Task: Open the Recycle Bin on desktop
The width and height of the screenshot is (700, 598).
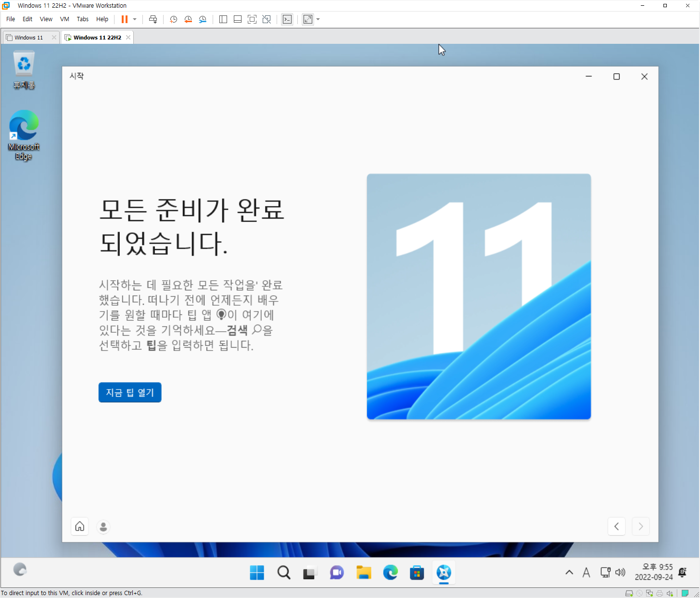Action: (x=24, y=71)
